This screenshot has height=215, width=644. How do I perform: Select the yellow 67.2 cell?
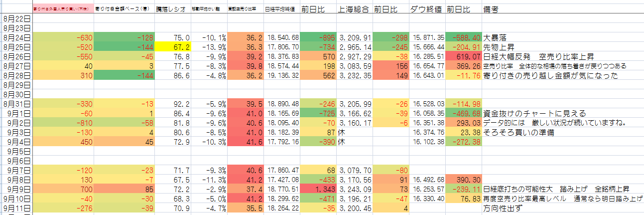pos(172,47)
